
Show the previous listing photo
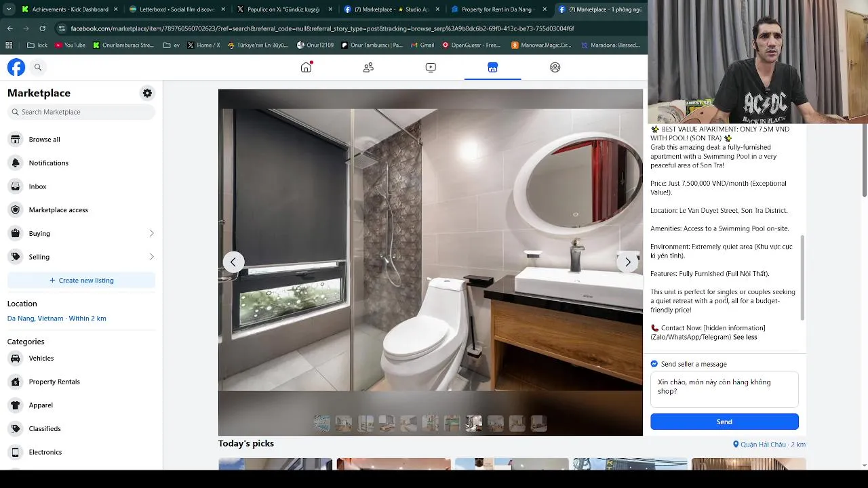point(233,262)
